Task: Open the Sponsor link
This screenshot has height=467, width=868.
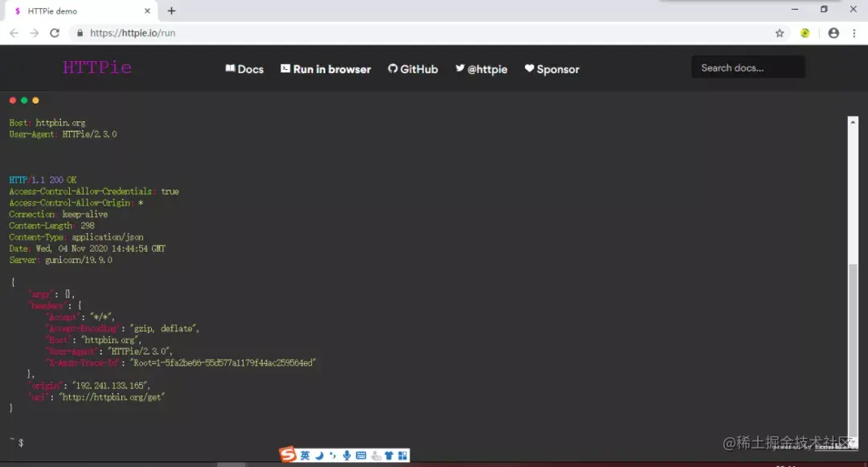Action: tap(552, 69)
